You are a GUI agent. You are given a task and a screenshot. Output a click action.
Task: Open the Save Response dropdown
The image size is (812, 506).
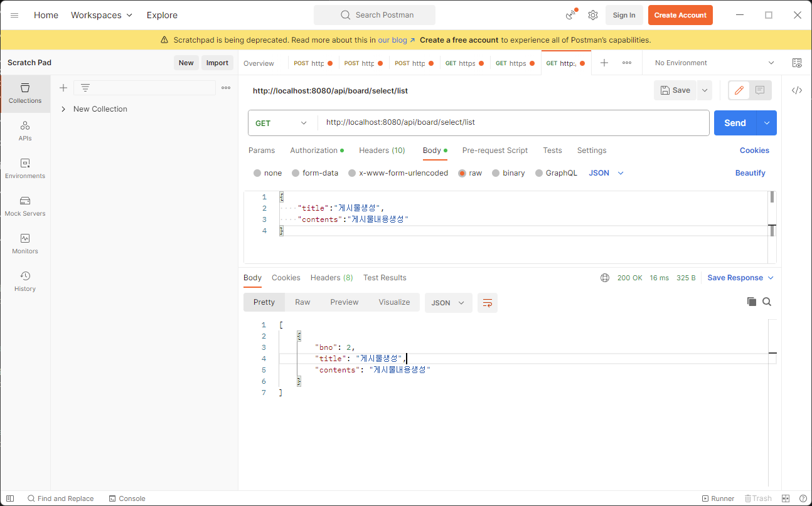click(x=740, y=278)
